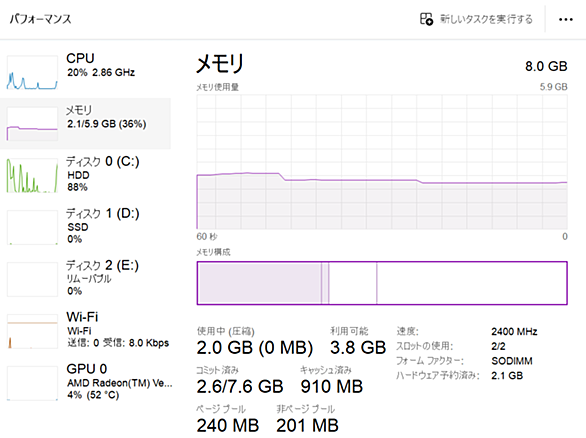The height and width of the screenshot is (438, 586).
Task: Select the CPU usage graph thumbnail
Action: pyautogui.click(x=32, y=73)
